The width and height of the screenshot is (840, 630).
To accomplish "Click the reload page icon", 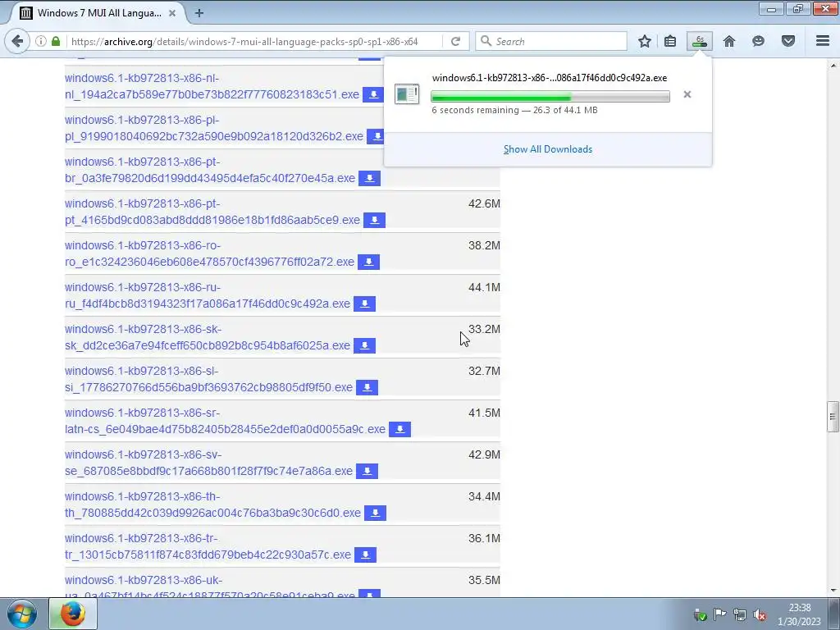I will pyautogui.click(x=455, y=41).
